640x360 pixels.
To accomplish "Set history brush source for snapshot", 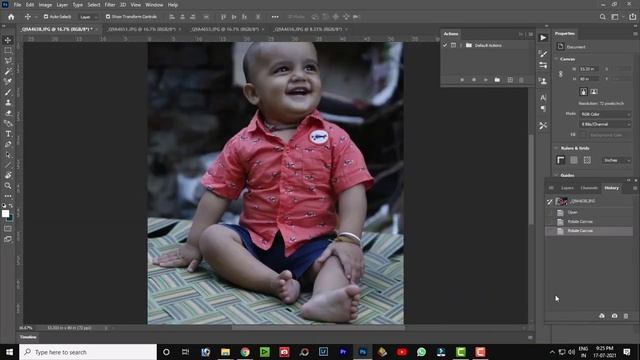I will (550, 201).
